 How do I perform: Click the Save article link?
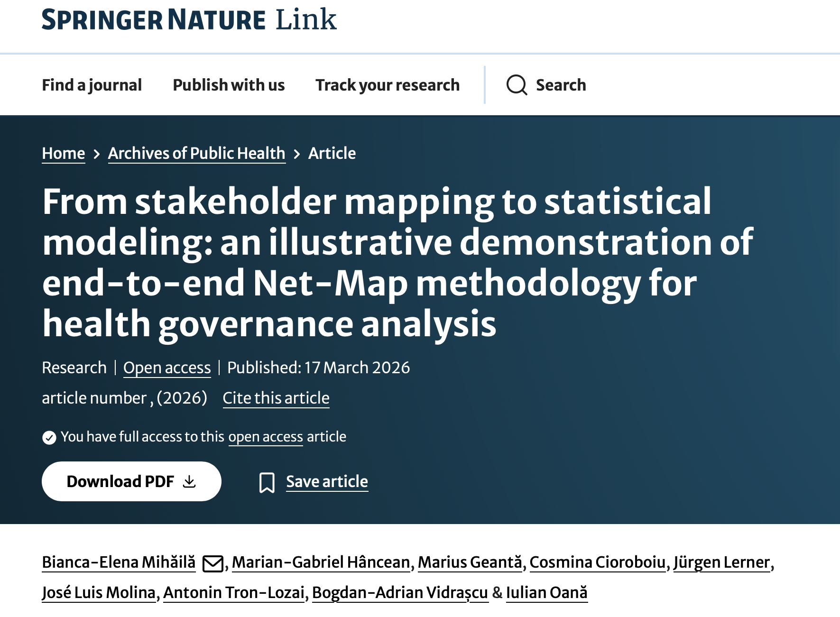(327, 482)
